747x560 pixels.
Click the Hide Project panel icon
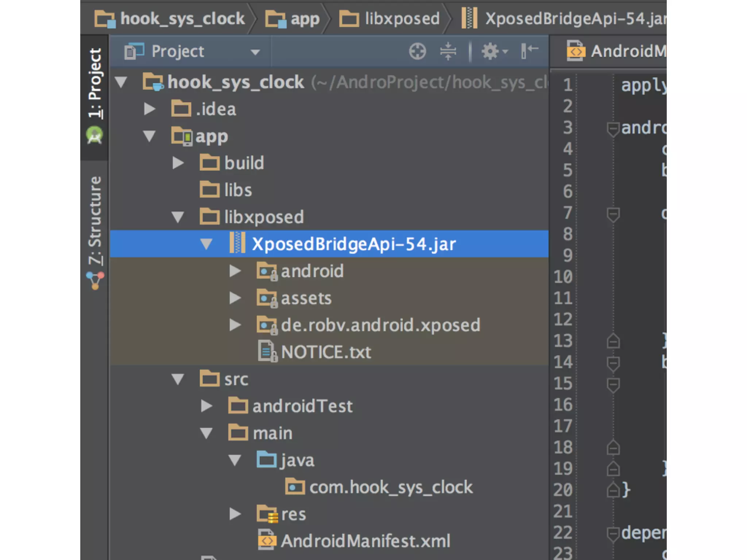click(x=529, y=50)
